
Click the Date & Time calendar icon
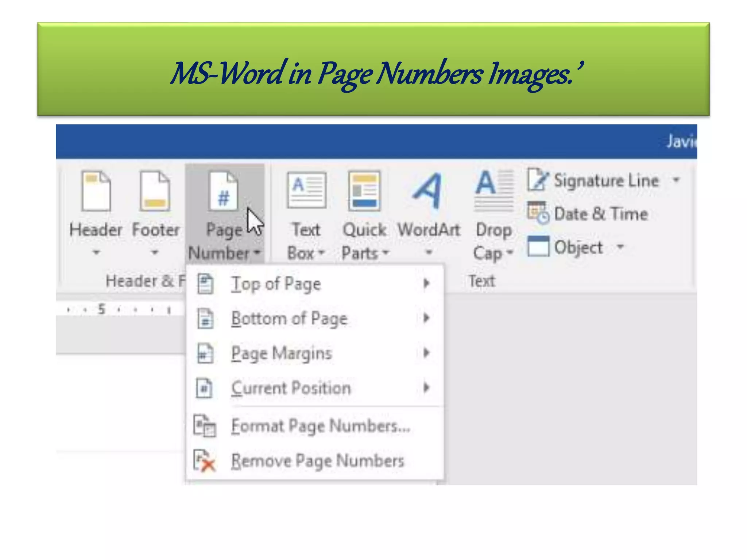(x=538, y=212)
